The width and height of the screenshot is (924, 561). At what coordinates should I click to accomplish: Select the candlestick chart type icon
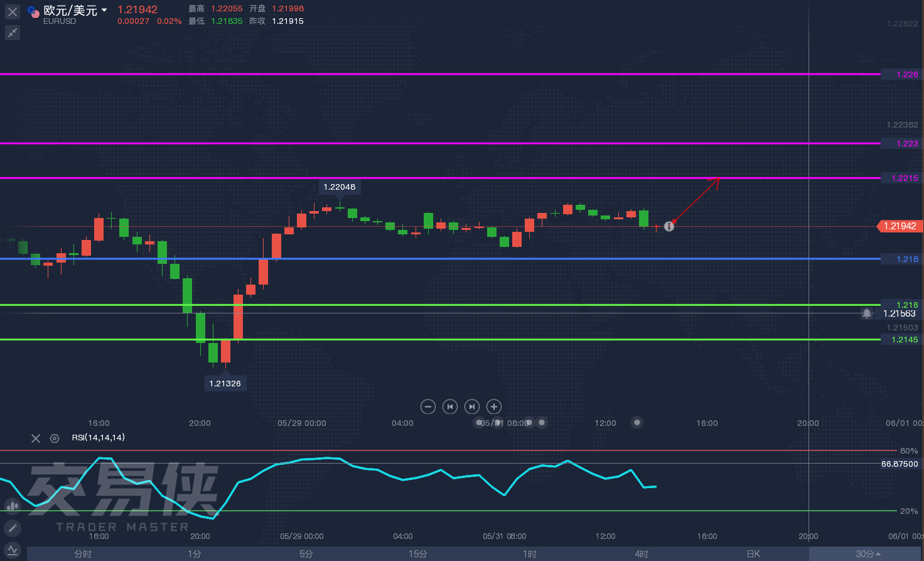(x=13, y=505)
